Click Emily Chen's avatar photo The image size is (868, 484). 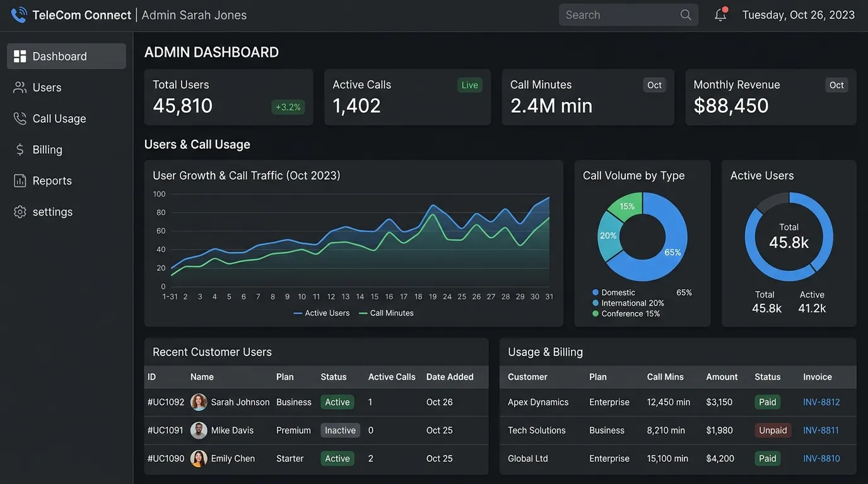point(199,459)
